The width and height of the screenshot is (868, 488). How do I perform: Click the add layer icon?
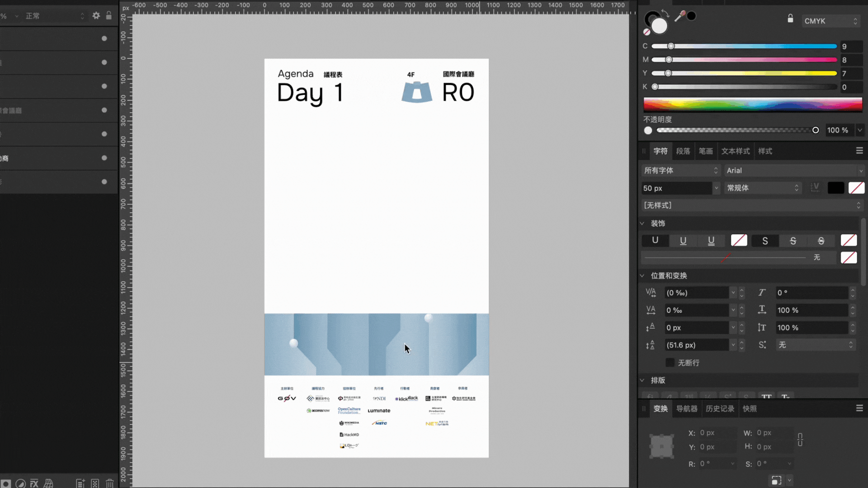(80, 483)
